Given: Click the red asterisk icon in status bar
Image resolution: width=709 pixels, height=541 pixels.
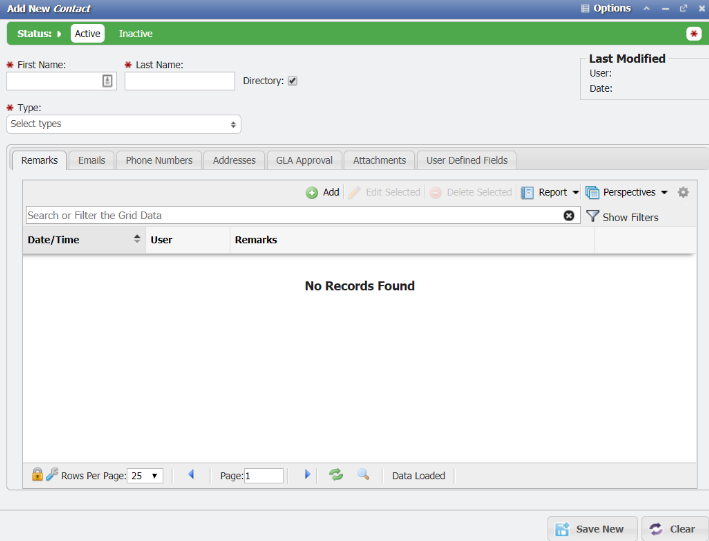Looking at the screenshot, I should 693,33.
